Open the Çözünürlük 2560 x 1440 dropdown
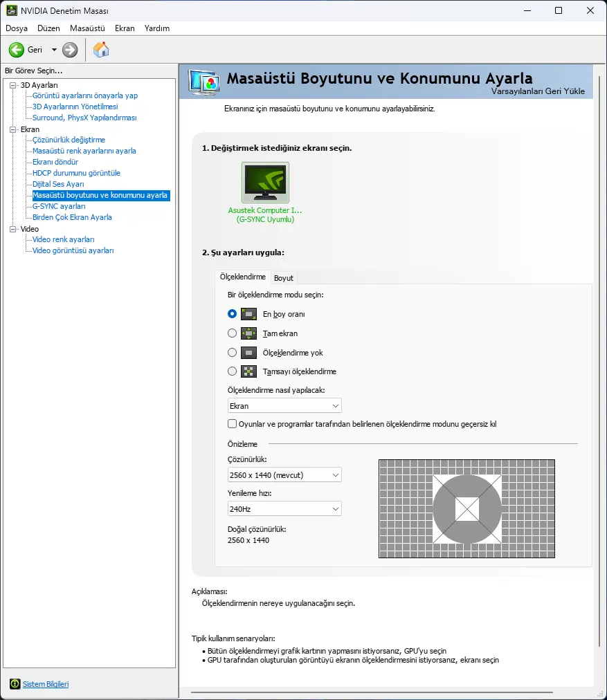The image size is (607, 700). tap(284, 475)
